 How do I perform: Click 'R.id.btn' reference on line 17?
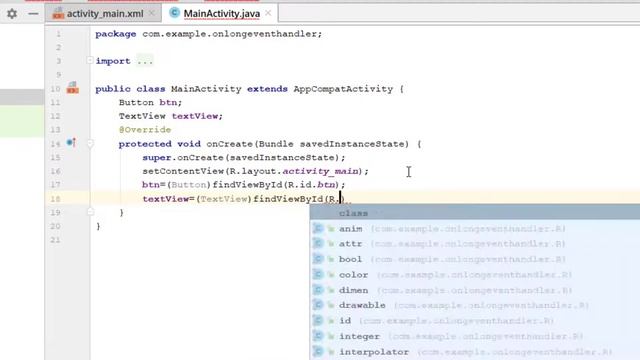tap(311, 185)
